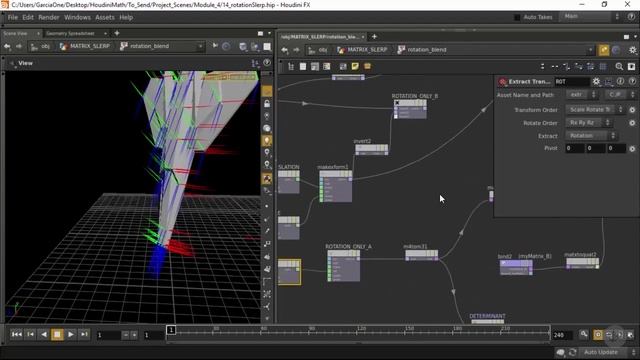Show node info for Extract Transform
Screen dimensions: 640x360
[620, 81]
